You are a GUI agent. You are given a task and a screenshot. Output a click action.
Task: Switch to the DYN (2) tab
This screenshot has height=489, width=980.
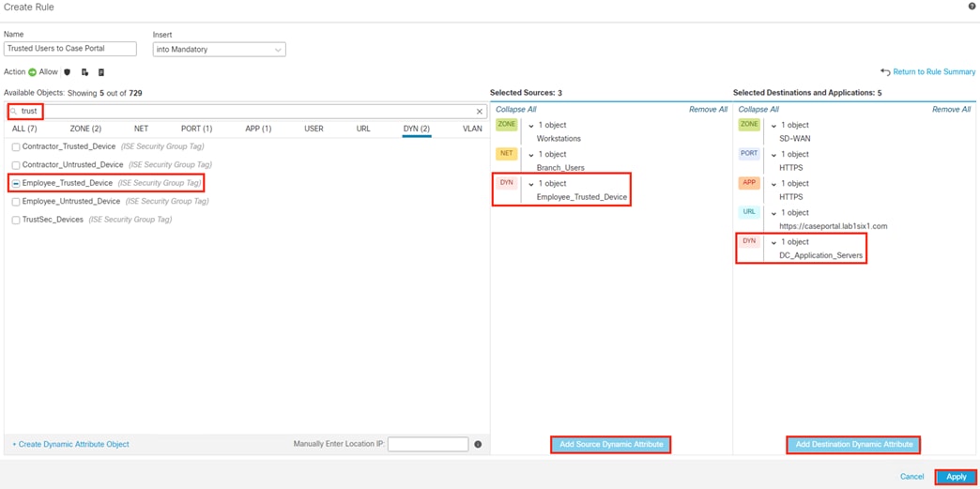pos(417,129)
